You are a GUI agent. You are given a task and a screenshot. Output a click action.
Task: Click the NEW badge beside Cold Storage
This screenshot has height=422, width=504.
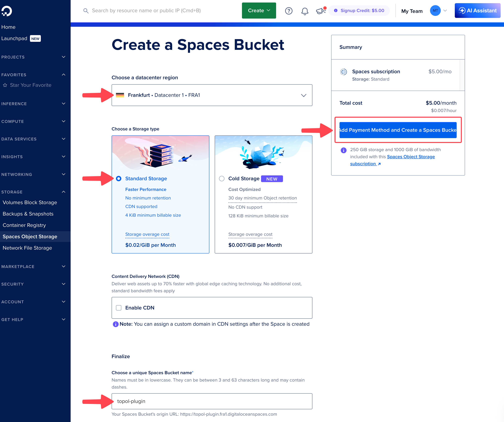click(272, 179)
